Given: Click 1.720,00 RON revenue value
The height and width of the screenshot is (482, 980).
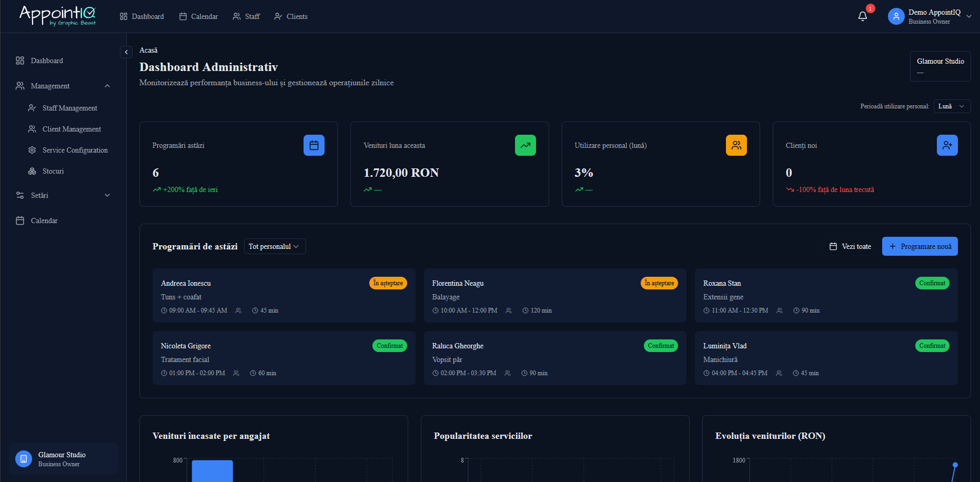Looking at the screenshot, I should click(401, 173).
